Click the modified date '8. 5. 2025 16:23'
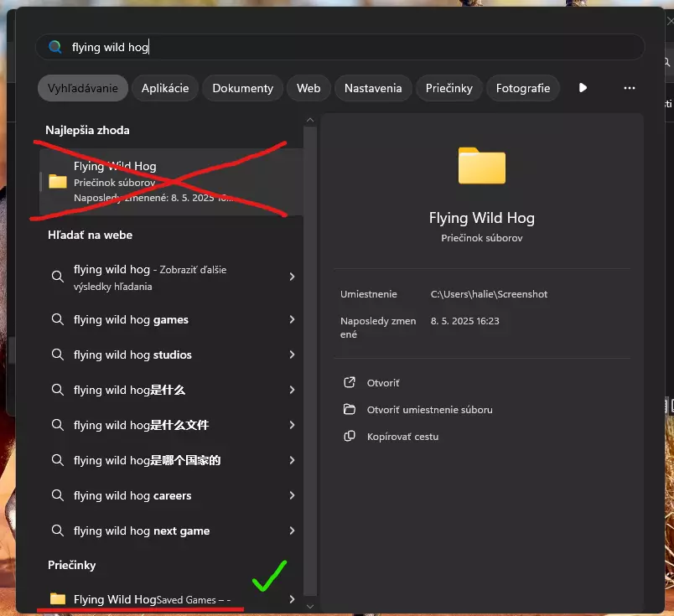The height and width of the screenshot is (616, 674). 464,321
